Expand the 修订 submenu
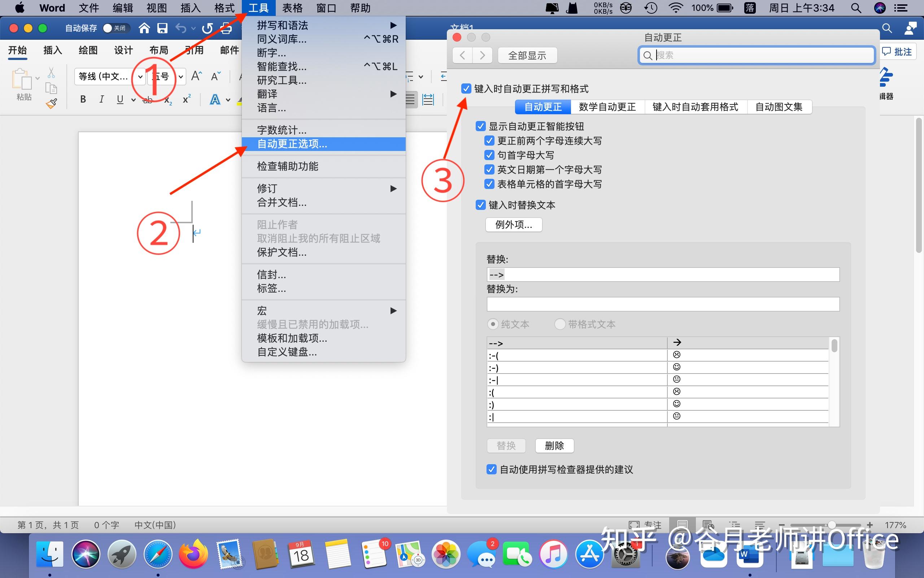Screen dimensions: 924x578 click(393, 189)
